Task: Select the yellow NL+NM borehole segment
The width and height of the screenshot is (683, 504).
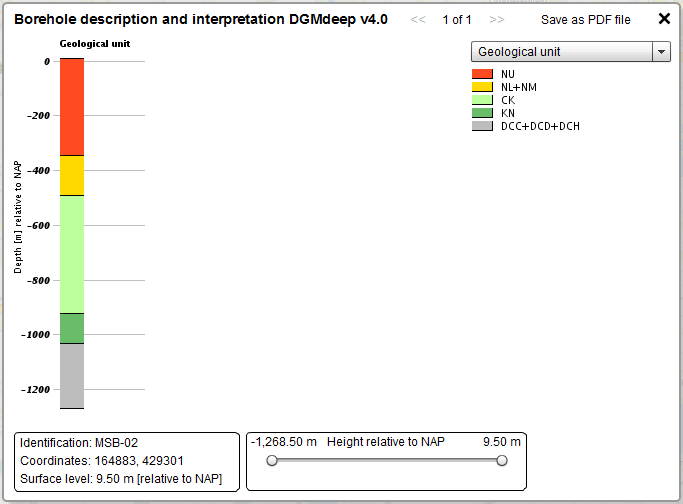Action: point(71,175)
